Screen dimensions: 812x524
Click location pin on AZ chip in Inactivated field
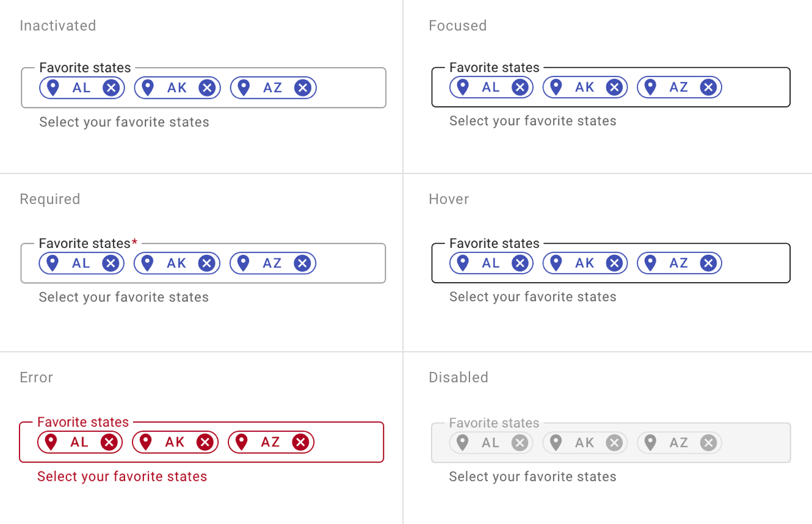click(244, 88)
